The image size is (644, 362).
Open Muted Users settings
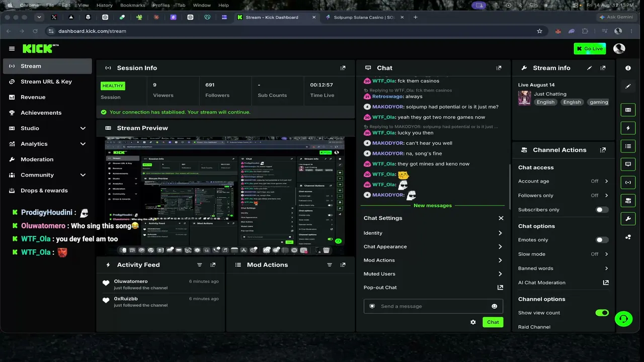pyautogui.click(x=433, y=274)
